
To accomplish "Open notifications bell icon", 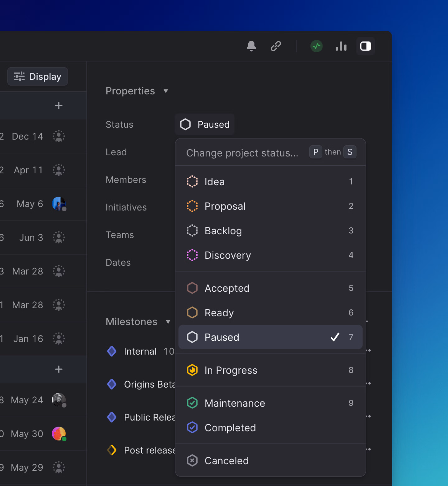I will [251, 46].
